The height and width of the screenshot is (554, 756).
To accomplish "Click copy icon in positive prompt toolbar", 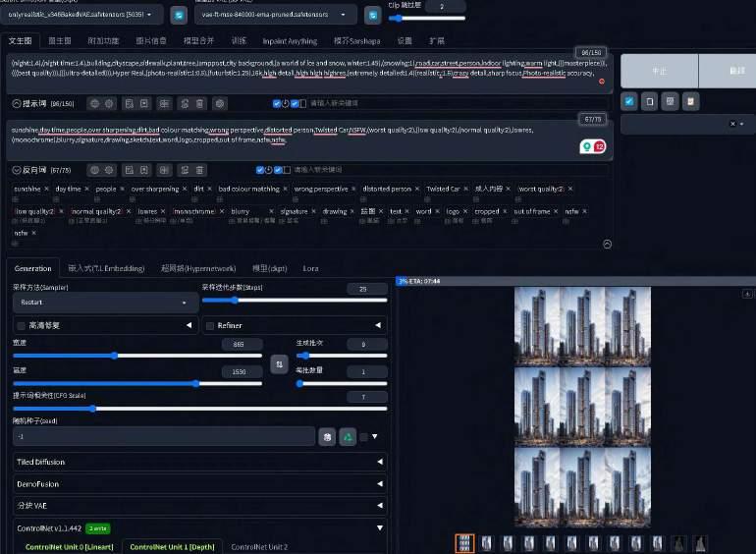I will click(185, 104).
